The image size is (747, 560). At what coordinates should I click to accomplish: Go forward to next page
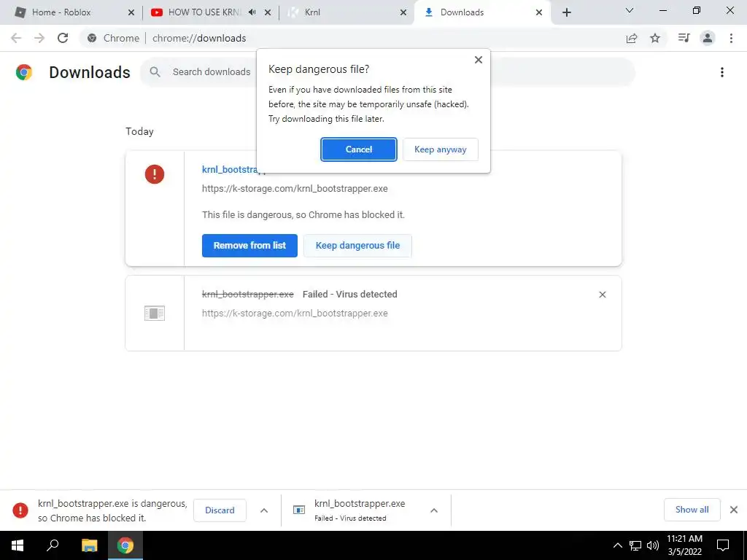click(x=39, y=38)
